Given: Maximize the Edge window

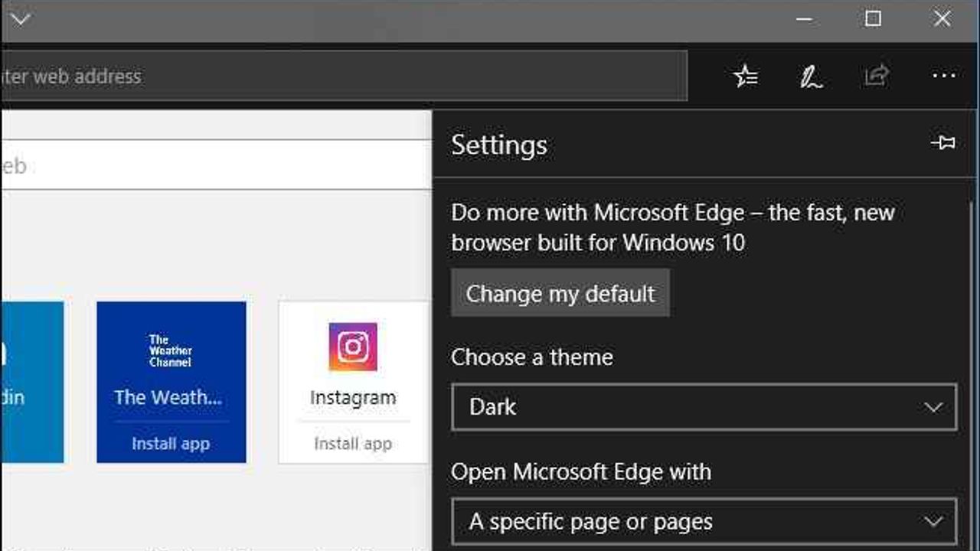Looking at the screenshot, I should [873, 19].
